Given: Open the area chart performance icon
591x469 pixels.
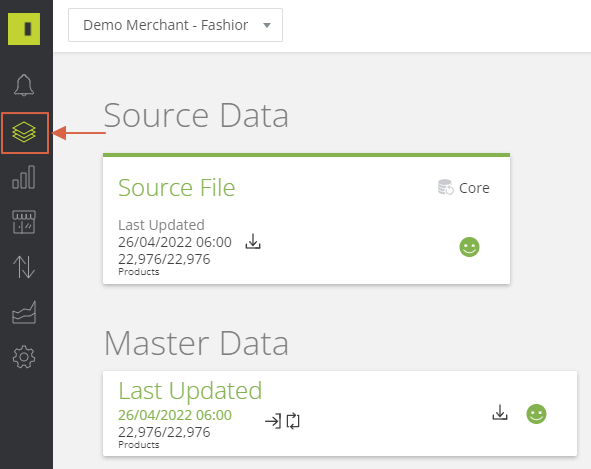Looking at the screenshot, I should [24, 313].
